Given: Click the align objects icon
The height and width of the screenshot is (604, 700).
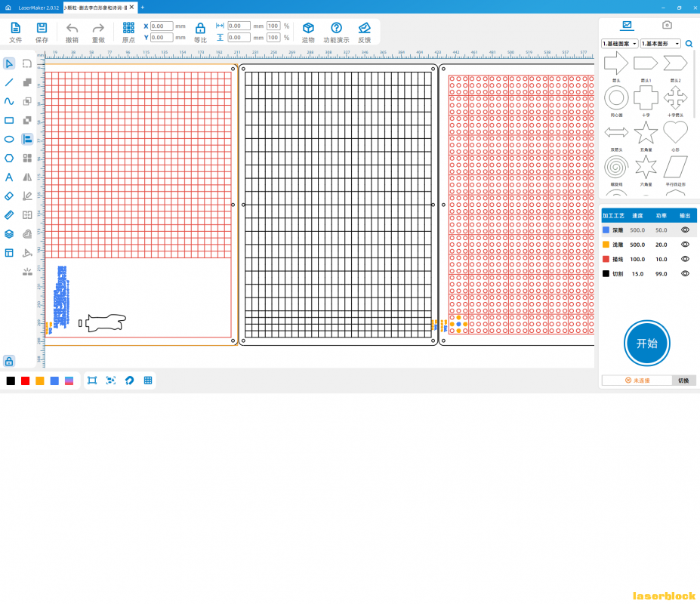Looking at the screenshot, I should click(x=27, y=139).
